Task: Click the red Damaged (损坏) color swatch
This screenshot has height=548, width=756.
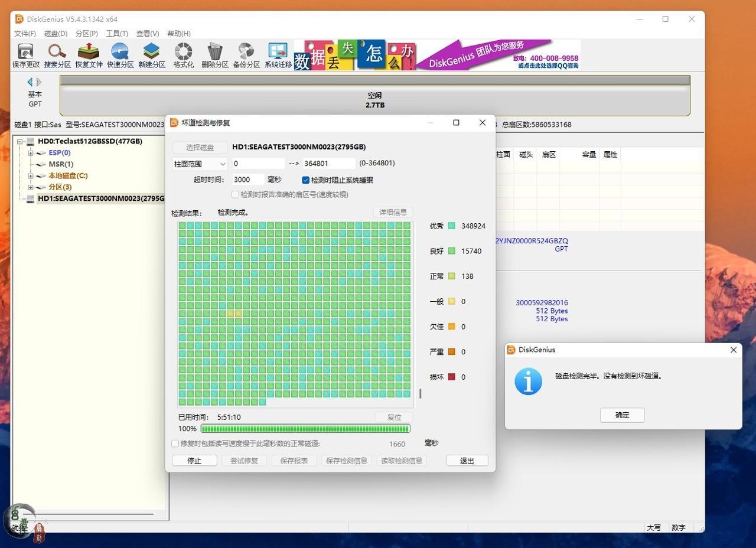Action: 451,377
